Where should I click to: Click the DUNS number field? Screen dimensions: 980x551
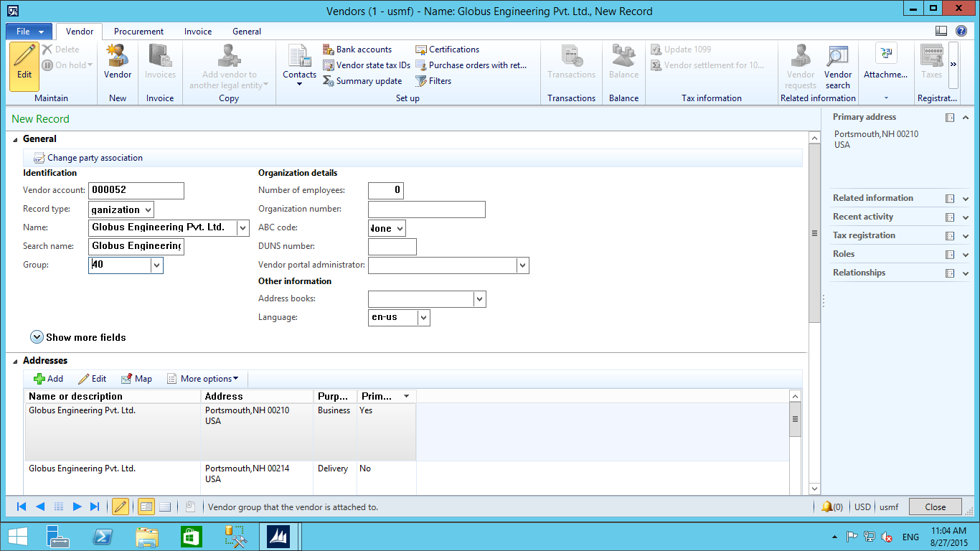pyautogui.click(x=392, y=247)
